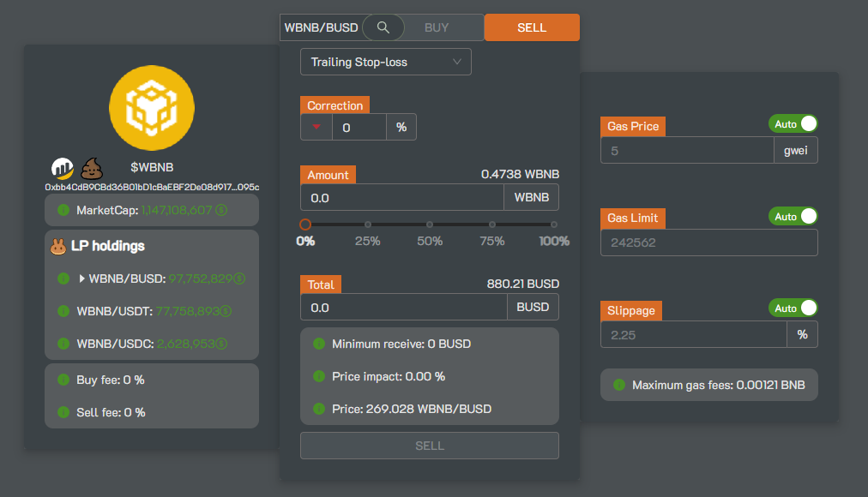This screenshot has height=497, width=868.
Task: Click the info icon beside Buy fee
Action: coord(63,380)
